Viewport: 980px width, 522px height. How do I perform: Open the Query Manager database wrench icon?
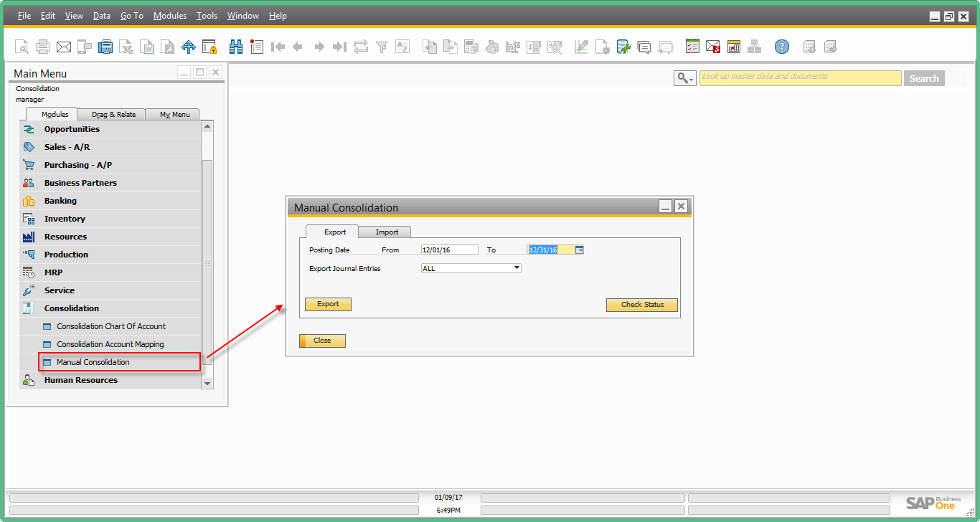pos(623,47)
